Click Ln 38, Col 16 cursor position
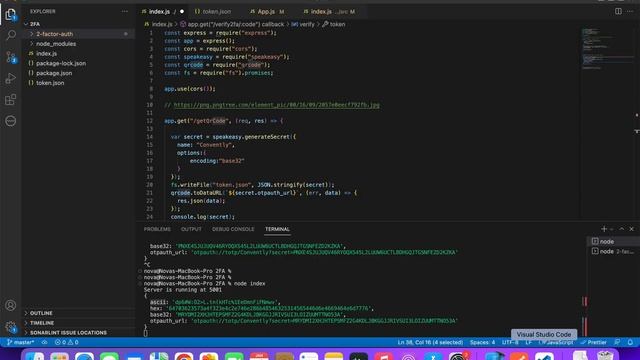Viewport: 640px width, 360px height. coord(430,342)
